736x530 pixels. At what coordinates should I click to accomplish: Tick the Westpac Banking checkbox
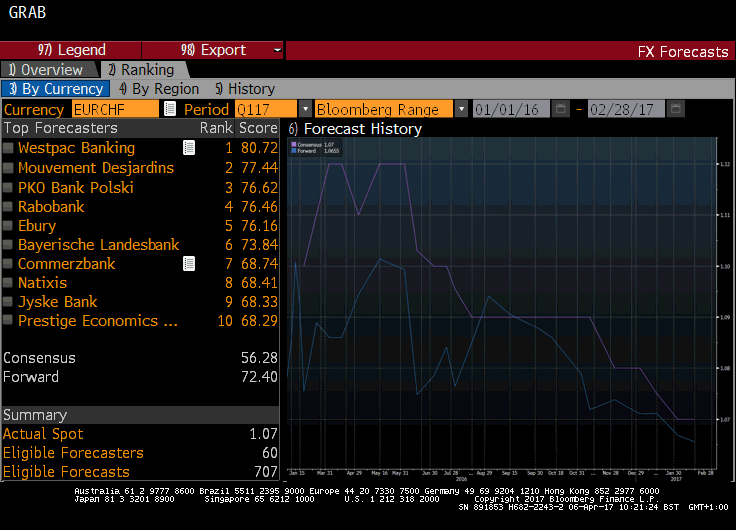coord(8,148)
